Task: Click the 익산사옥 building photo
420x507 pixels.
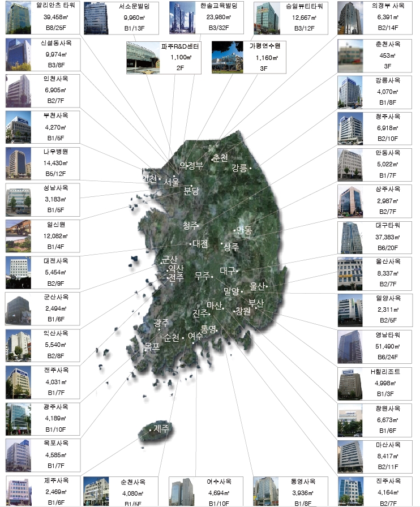Action: click(19, 345)
